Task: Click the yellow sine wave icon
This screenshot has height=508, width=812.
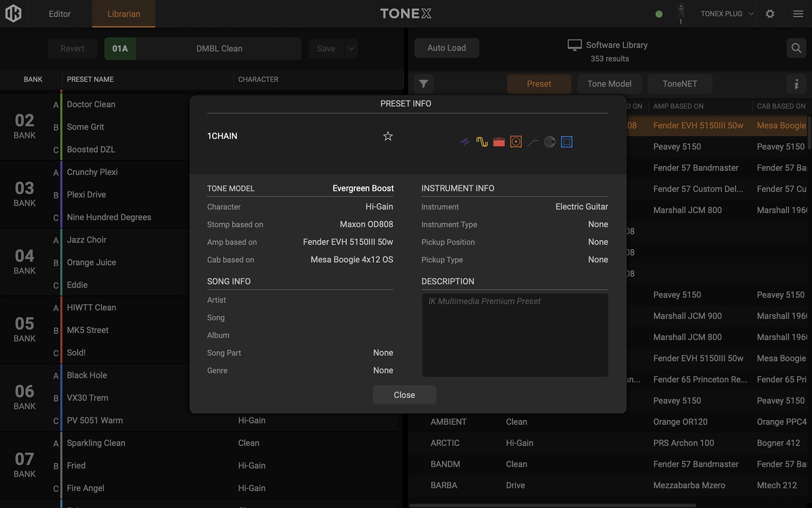Action: (482, 142)
